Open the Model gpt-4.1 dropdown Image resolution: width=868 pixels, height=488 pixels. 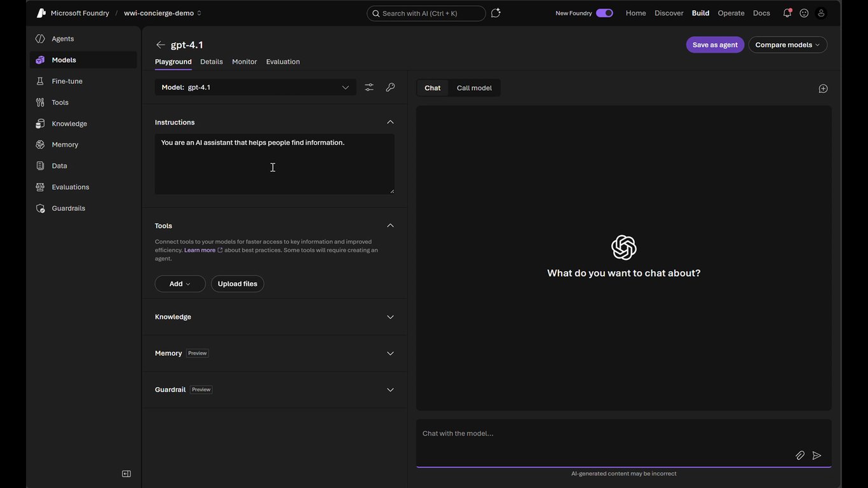(255, 87)
